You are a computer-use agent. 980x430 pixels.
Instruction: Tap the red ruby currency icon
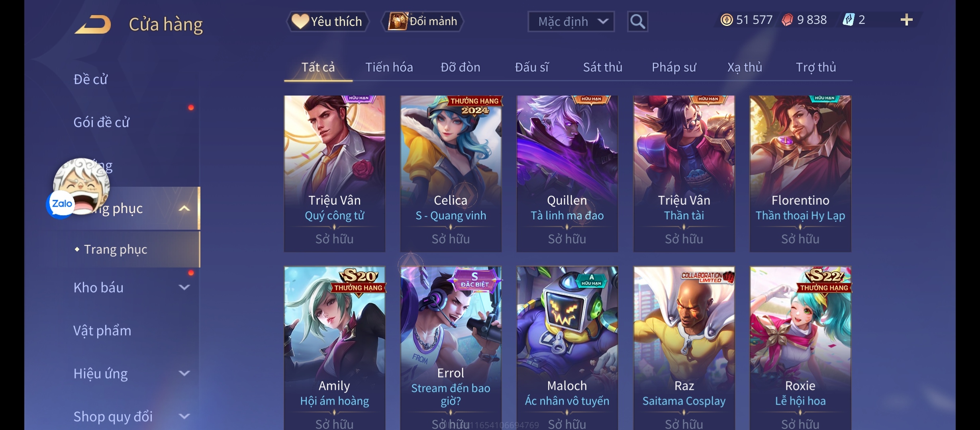[x=787, y=20]
